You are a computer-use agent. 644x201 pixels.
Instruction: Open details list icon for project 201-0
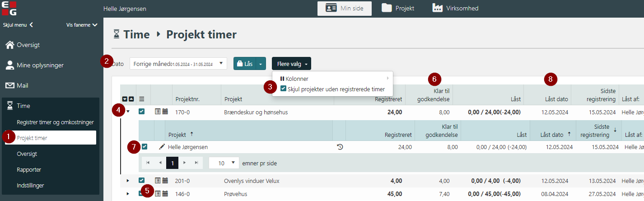coord(158,181)
